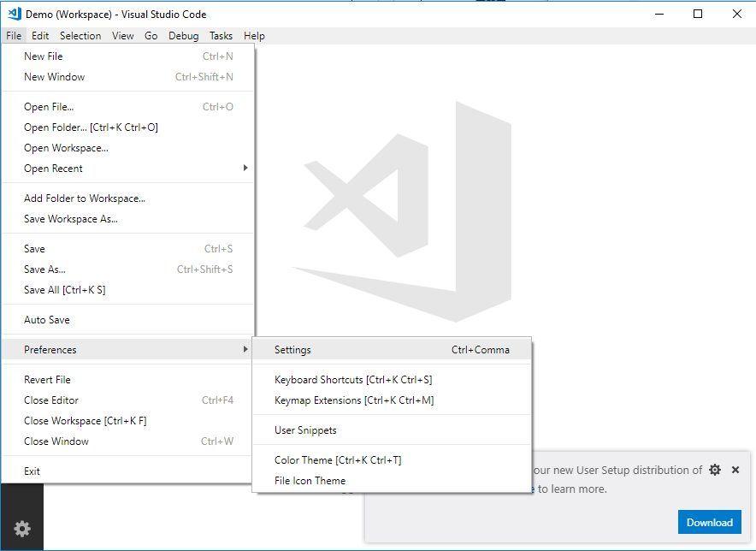Open Settings from Preferences submenu

pos(392,350)
